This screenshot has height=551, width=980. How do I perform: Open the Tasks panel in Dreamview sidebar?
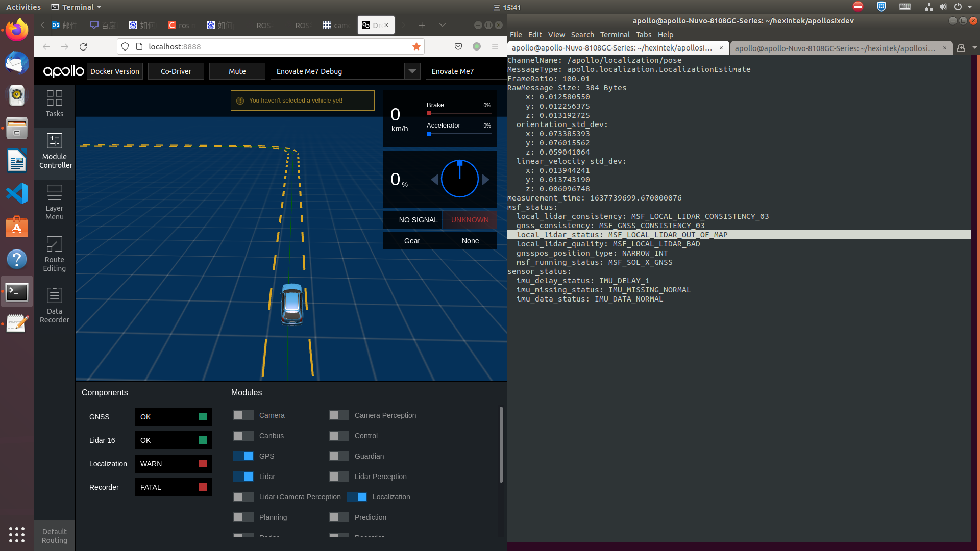click(x=54, y=105)
